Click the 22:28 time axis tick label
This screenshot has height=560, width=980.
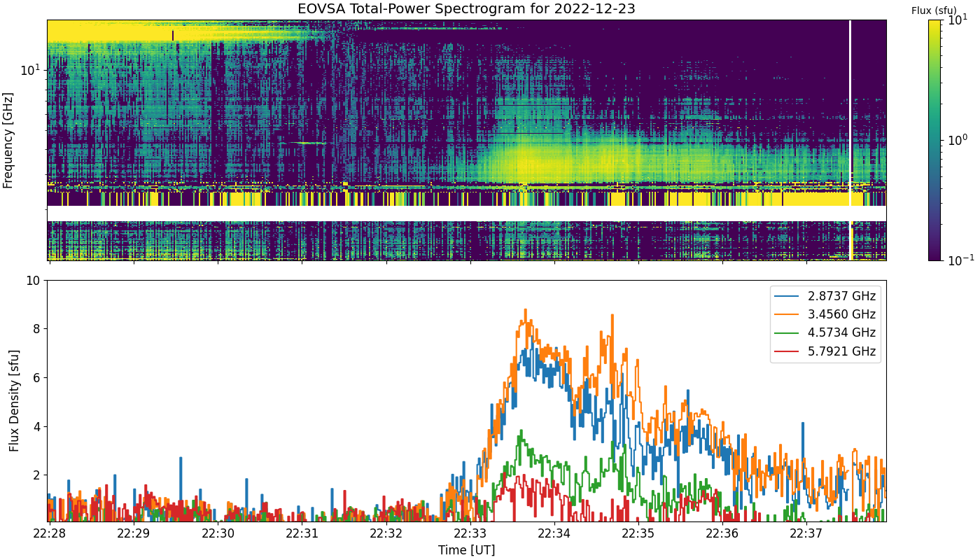[x=48, y=533]
